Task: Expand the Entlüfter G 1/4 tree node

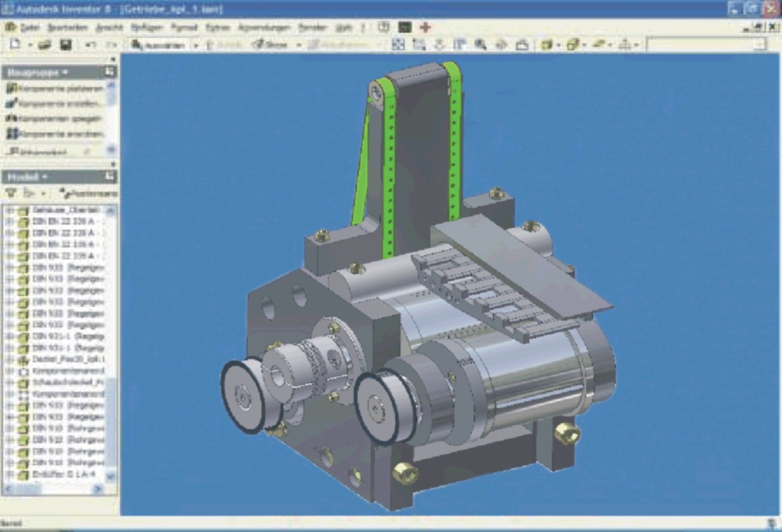Action: click(x=9, y=475)
